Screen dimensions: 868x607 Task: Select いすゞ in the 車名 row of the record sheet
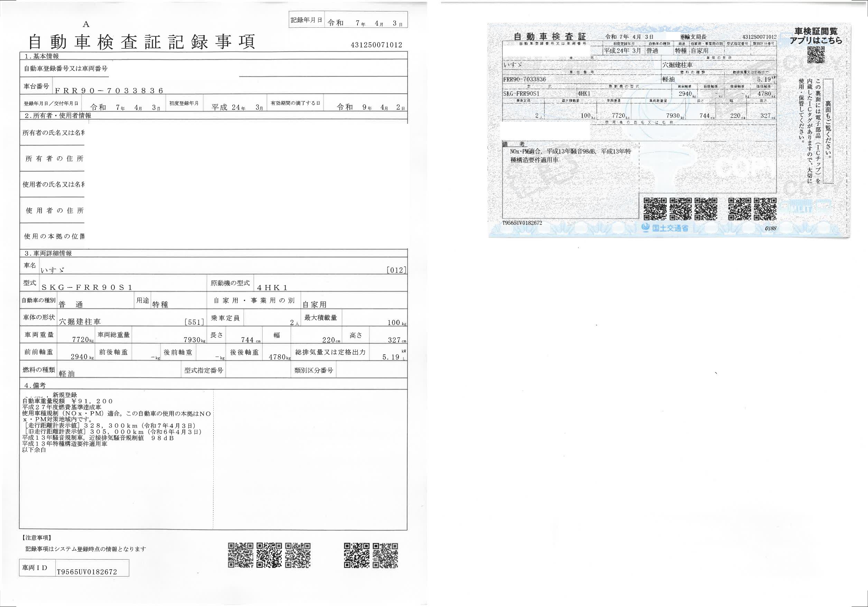click(53, 270)
